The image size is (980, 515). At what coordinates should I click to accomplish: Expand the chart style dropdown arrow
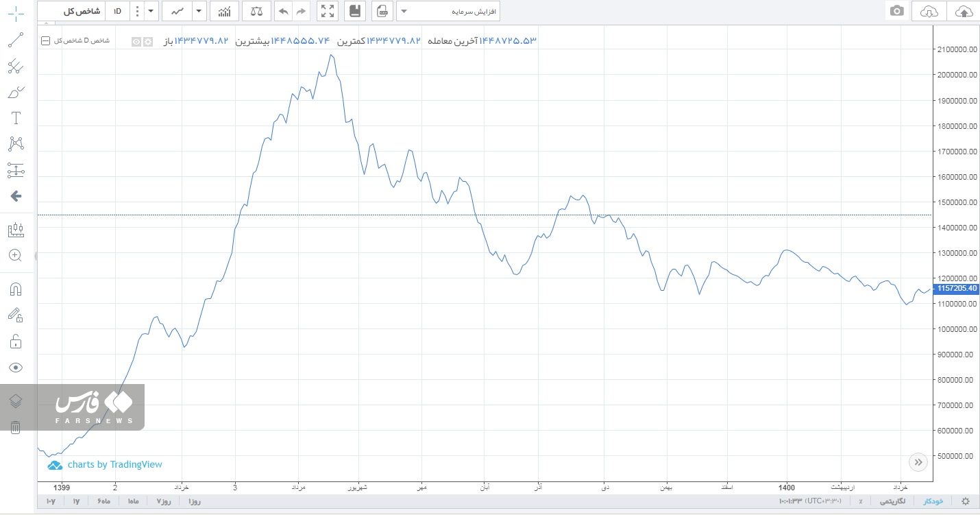(x=199, y=11)
